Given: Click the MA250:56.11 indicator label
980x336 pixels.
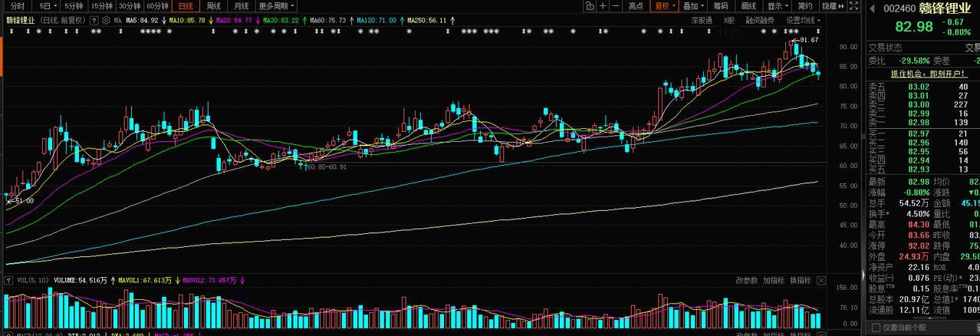Looking at the screenshot, I should tap(427, 21).
